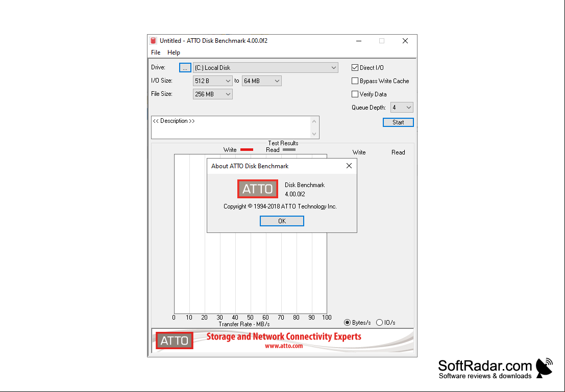The width and height of the screenshot is (565, 392).
Task: Click the 'Storage and Network Connectivity Experts' banner text
Action: 284,336
